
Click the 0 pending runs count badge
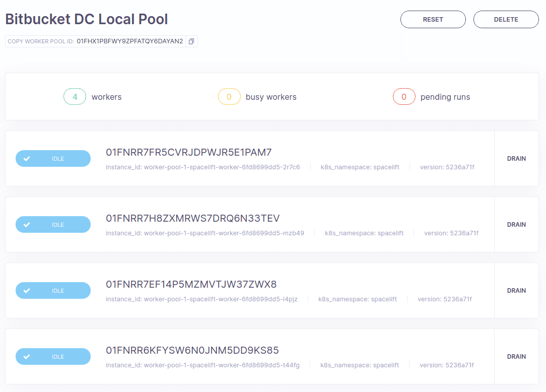click(404, 97)
